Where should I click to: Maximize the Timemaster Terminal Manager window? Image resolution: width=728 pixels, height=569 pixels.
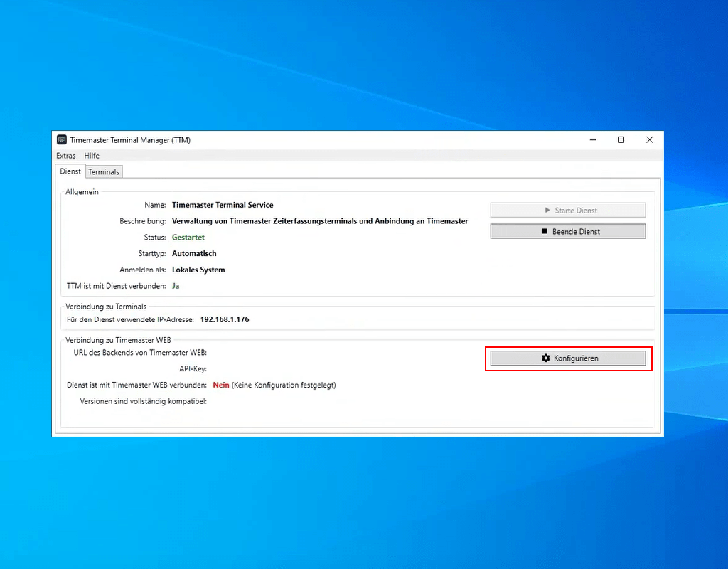[x=621, y=140]
